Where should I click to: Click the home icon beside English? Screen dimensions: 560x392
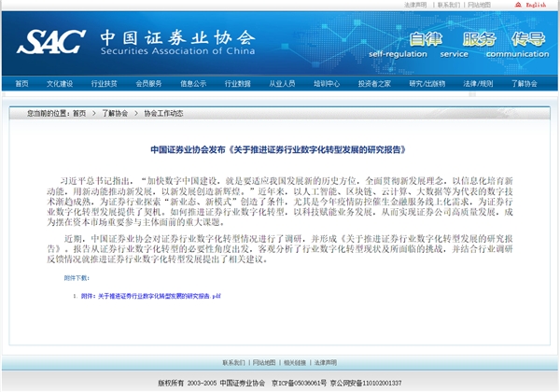pos(518,5)
